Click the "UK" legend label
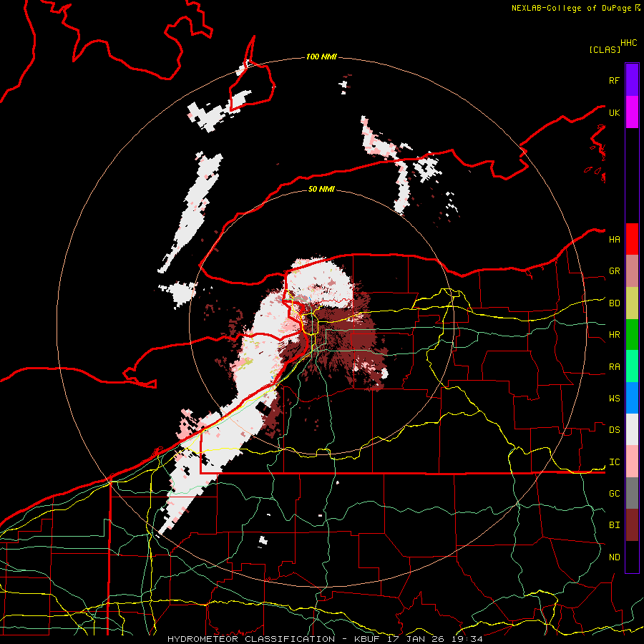The image size is (644, 644). 614,112
